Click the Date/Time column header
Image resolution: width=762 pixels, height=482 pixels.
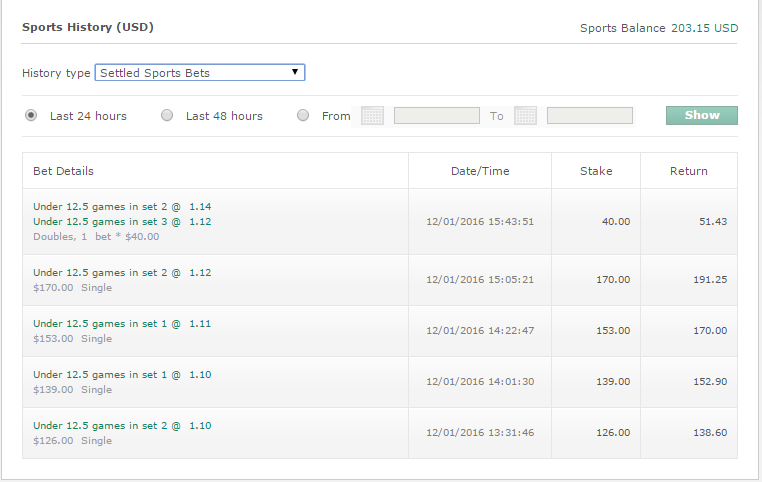point(480,171)
